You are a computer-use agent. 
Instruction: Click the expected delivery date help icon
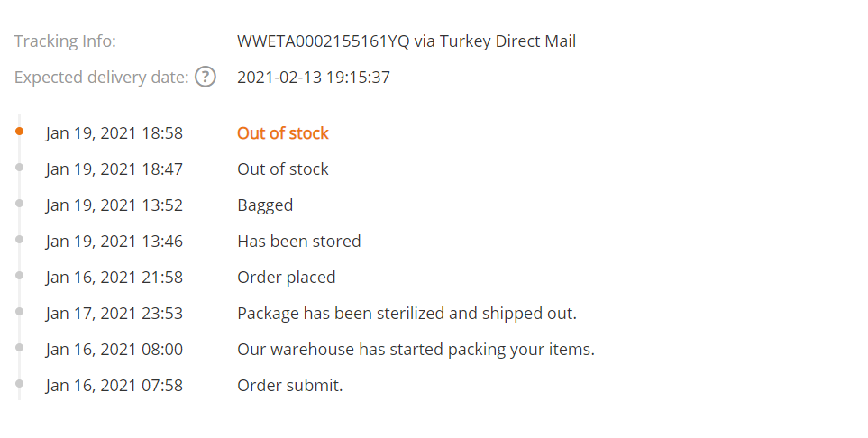pos(206,77)
